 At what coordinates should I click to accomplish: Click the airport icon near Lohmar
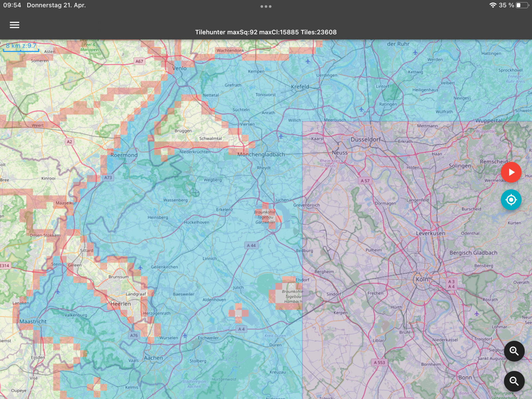coord(477,314)
